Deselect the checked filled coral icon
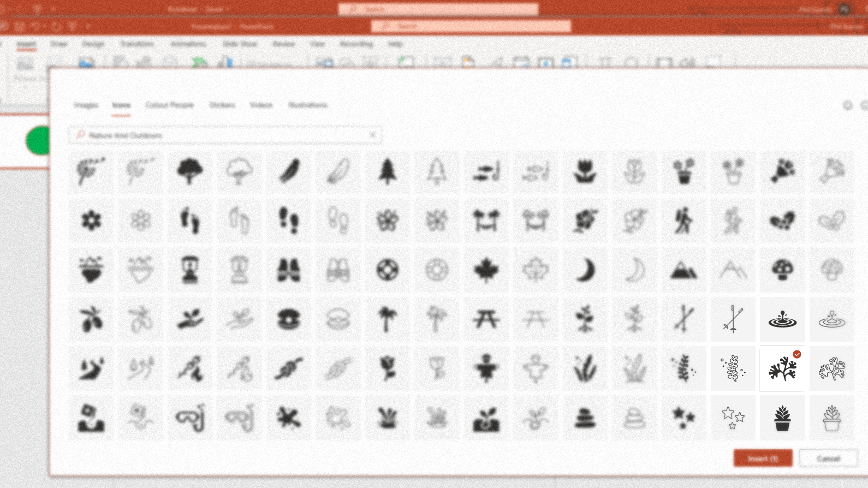Viewport: 868px width, 488px height. (782, 369)
